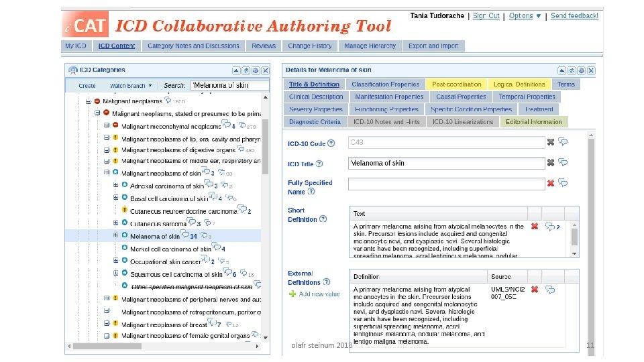
Task: Go to the Change History tab
Action: 310,46
